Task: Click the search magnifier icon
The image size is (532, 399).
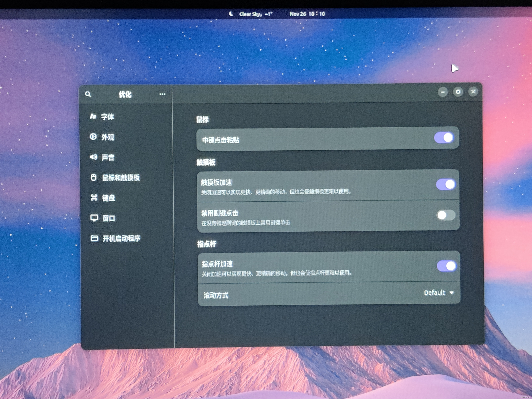Action: pos(88,94)
